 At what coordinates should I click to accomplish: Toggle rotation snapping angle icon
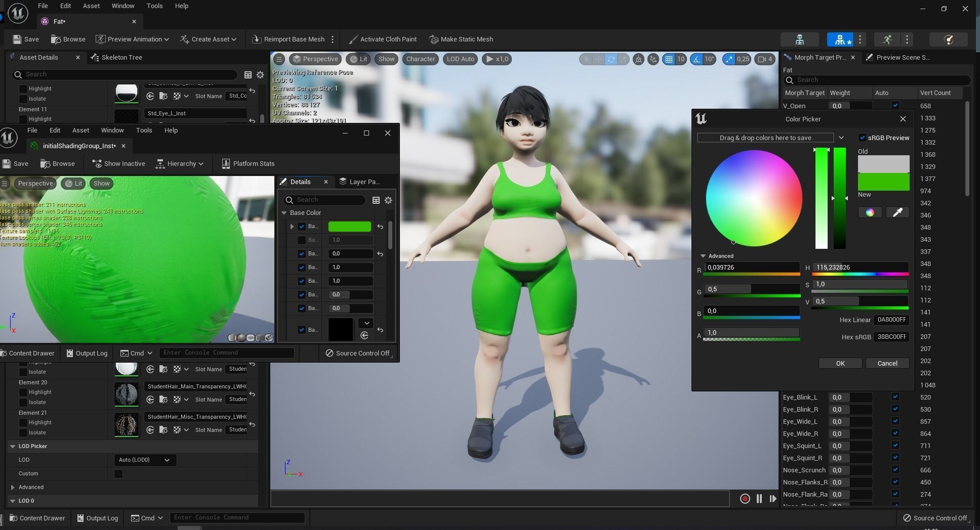coord(697,59)
